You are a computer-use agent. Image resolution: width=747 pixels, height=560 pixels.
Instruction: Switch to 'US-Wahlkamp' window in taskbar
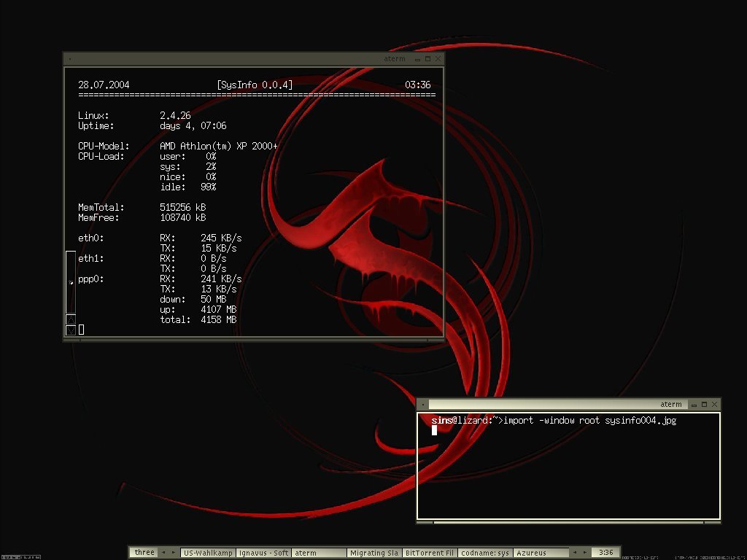pos(208,553)
